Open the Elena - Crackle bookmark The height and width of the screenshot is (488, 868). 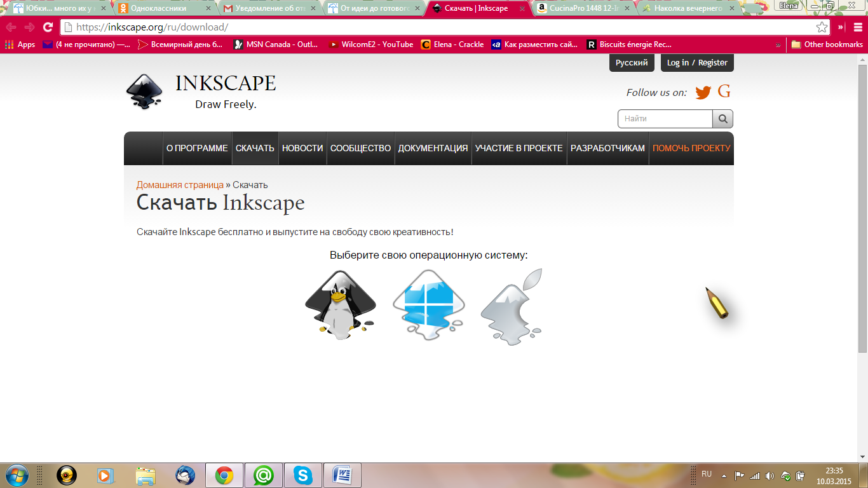(x=452, y=44)
